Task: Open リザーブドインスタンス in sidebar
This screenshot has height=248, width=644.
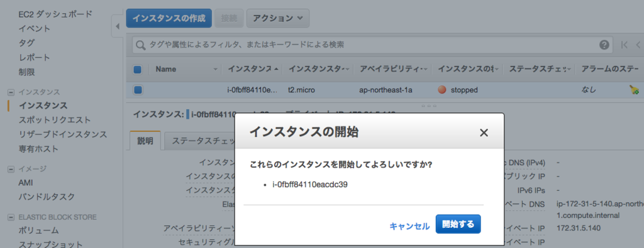Action: 63,134
